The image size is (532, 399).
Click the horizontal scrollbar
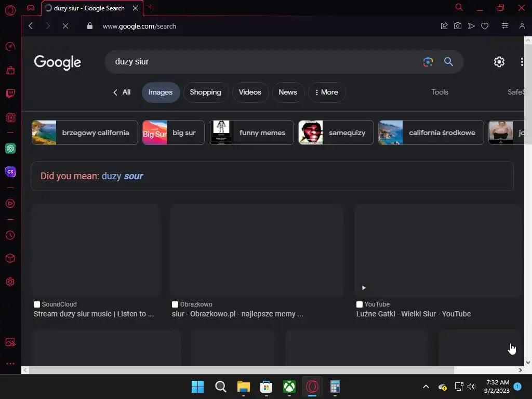click(x=242, y=370)
